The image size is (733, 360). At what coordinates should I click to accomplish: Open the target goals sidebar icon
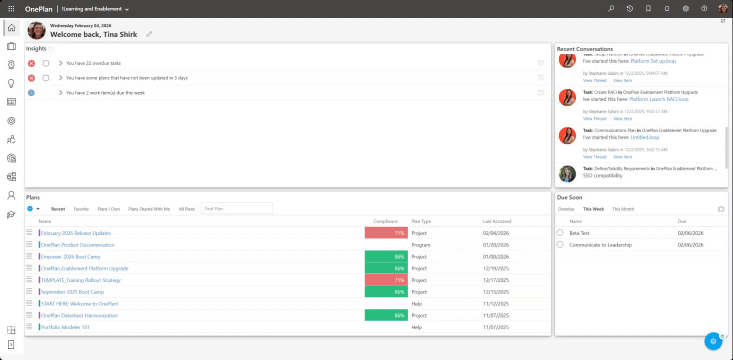[11, 121]
